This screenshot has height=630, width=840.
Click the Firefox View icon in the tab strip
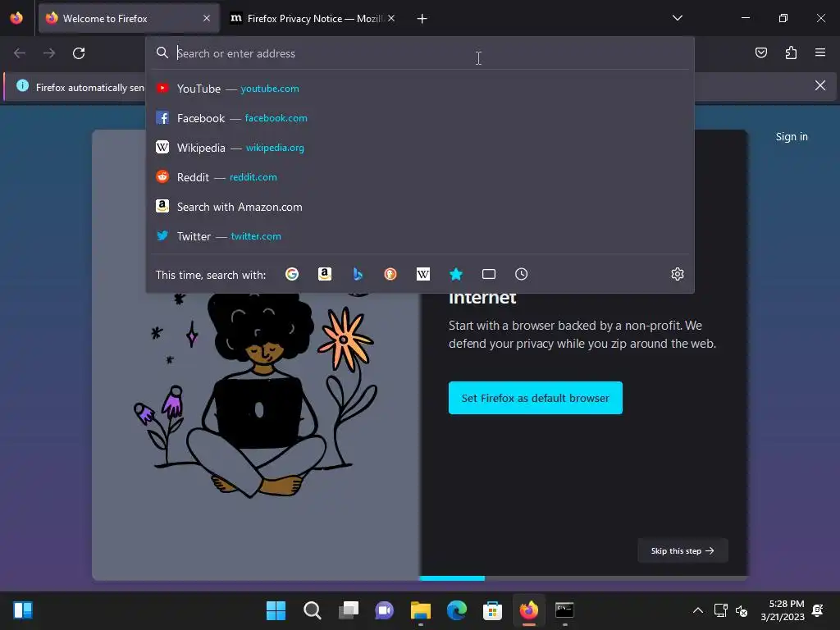[16, 18]
